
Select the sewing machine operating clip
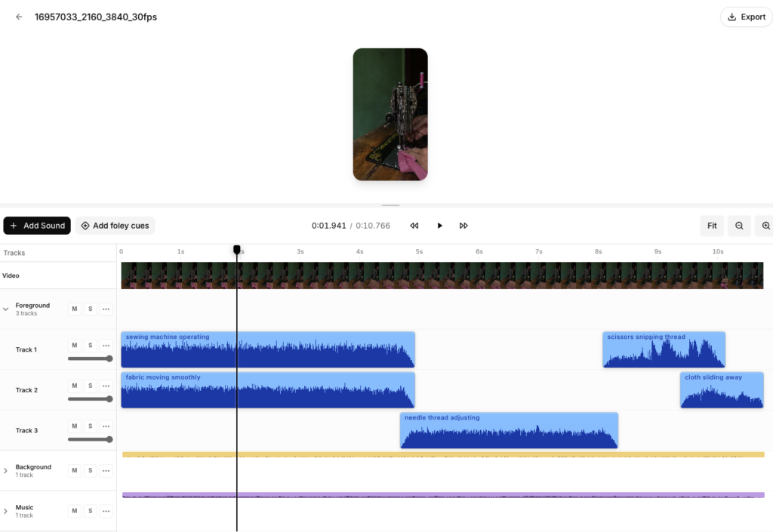coord(268,349)
